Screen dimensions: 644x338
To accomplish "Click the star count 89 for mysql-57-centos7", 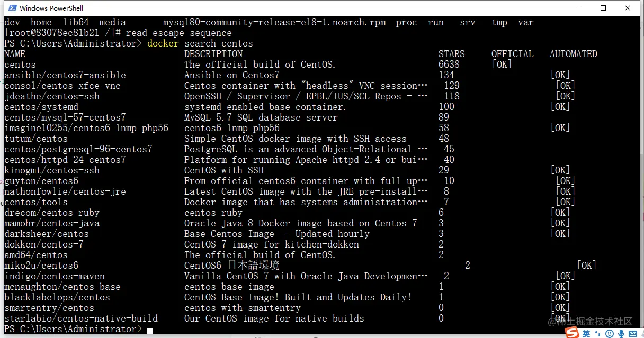I will [x=444, y=117].
